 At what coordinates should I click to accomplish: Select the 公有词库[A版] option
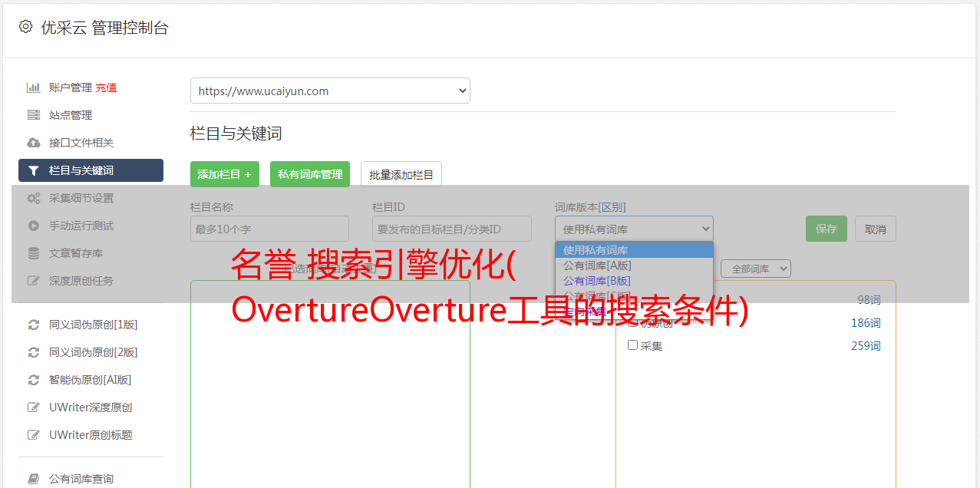click(x=634, y=265)
